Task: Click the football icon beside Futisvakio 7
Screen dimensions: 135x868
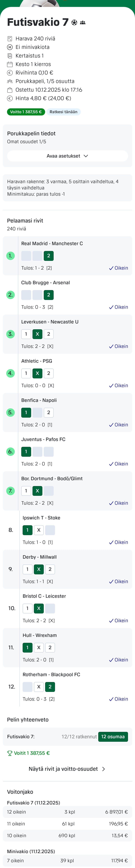Action: tap(74, 23)
